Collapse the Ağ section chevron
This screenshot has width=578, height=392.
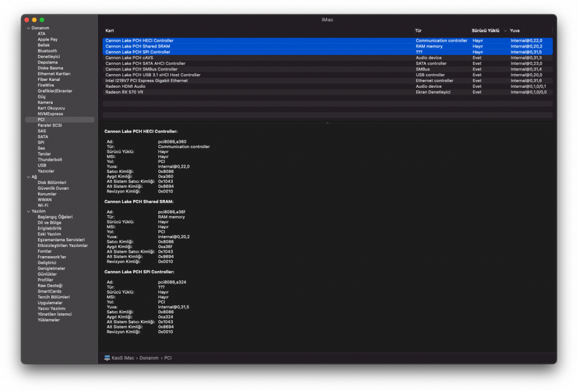point(28,177)
